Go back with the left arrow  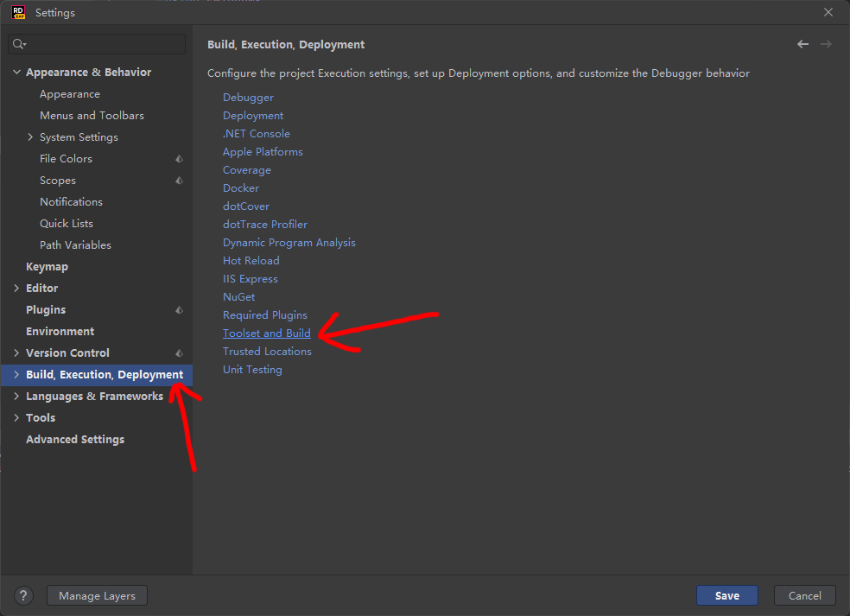(x=802, y=44)
